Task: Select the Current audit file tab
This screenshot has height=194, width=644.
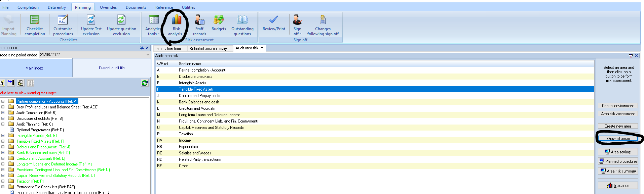Action: coord(112,68)
